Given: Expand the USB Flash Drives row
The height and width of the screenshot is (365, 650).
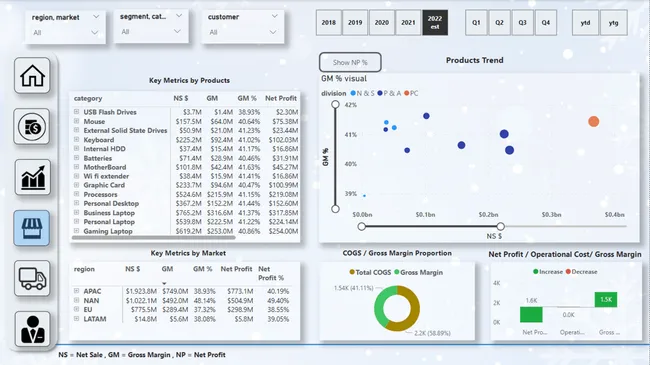Looking at the screenshot, I should (x=76, y=112).
